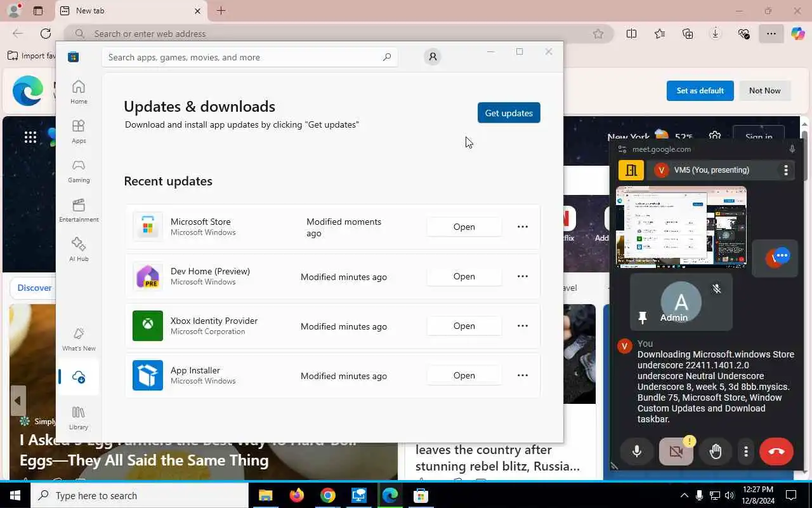Leave call with red hang-up button
The width and height of the screenshot is (812, 508).
(776, 451)
